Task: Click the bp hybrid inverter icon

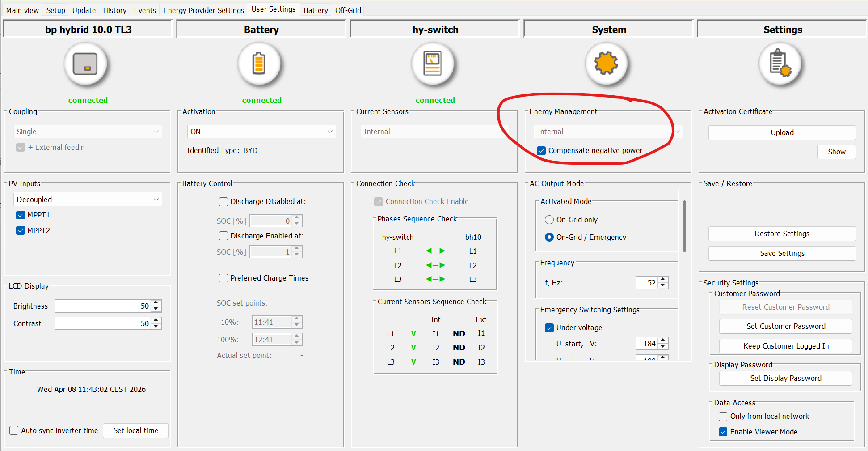Action: [x=85, y=64]
